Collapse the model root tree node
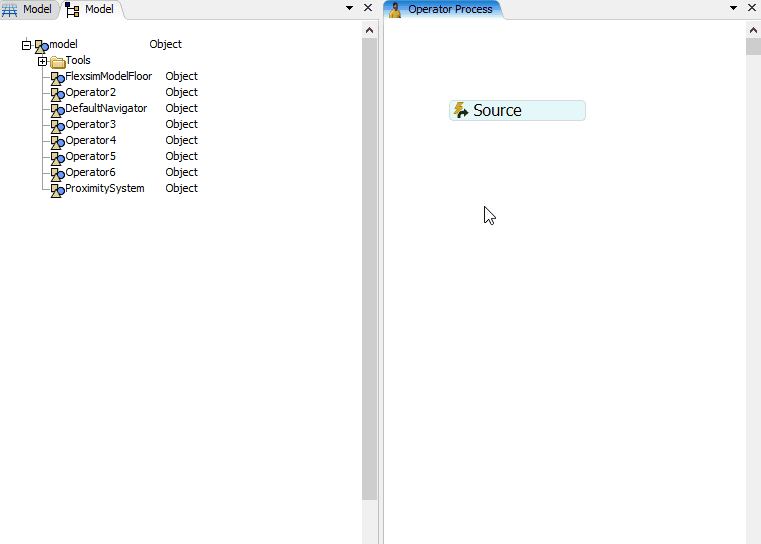The width and height of the screenshot is (761, 544). click(x=27, y=45)
